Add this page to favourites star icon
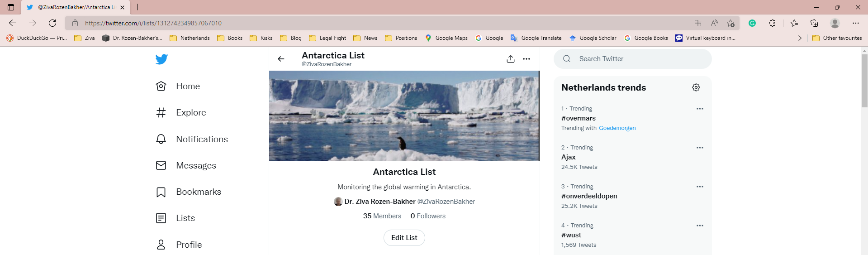 730,23
